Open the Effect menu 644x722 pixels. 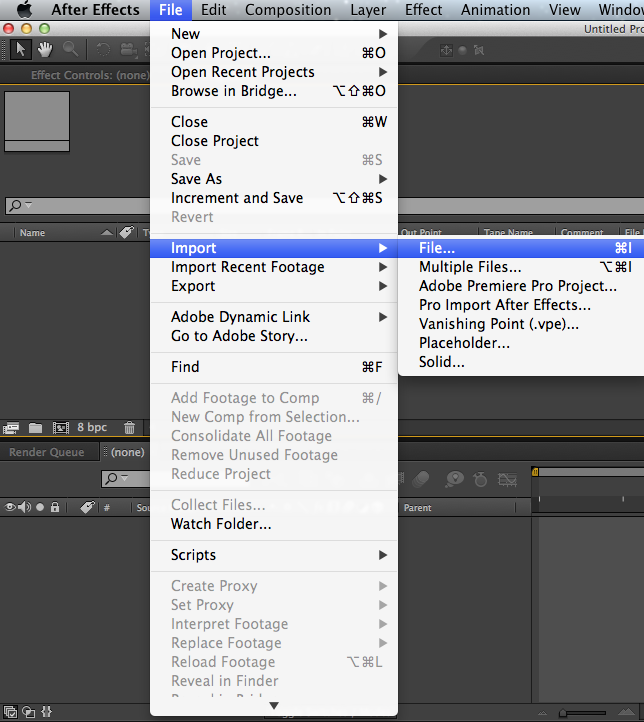[x=424, y=10]
